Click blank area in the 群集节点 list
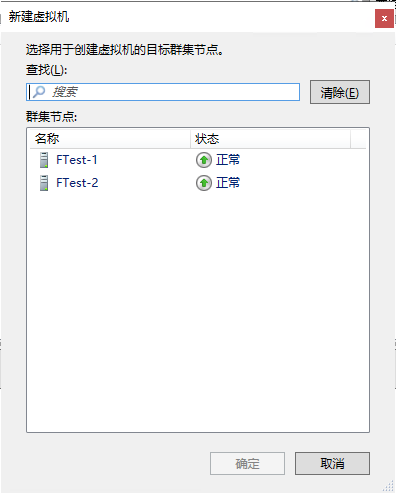The image size is (396, 493). click(198, 310)
